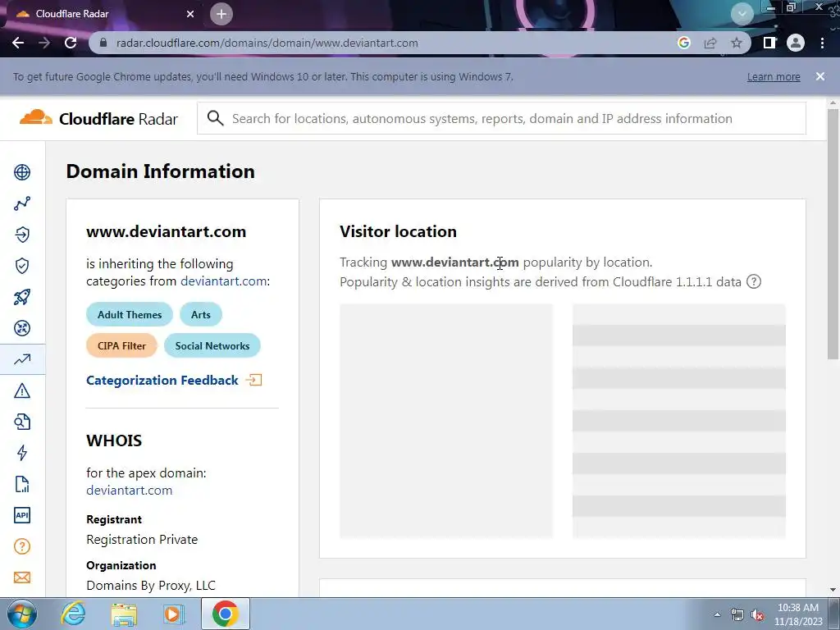Click the arrow-into-hexagon sidebar icon
Screen dimensions: 840x630
22,235
